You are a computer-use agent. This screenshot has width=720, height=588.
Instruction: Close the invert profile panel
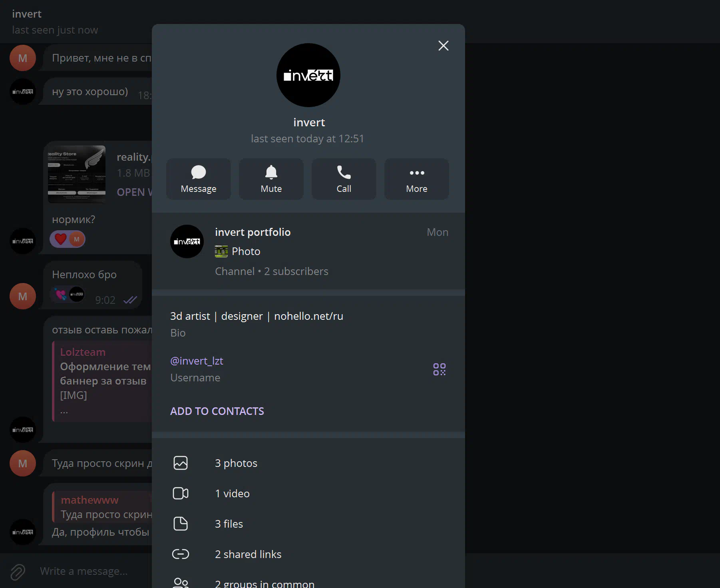[444, 46]
